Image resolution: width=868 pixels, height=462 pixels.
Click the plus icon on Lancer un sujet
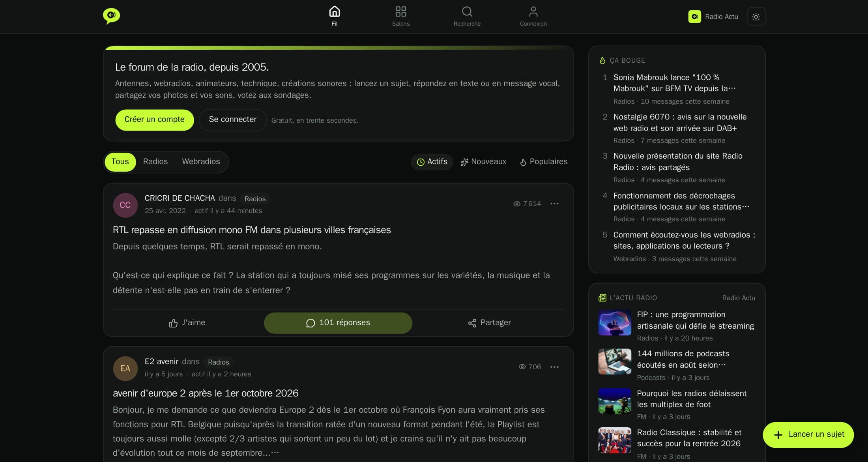coord(778,435)
